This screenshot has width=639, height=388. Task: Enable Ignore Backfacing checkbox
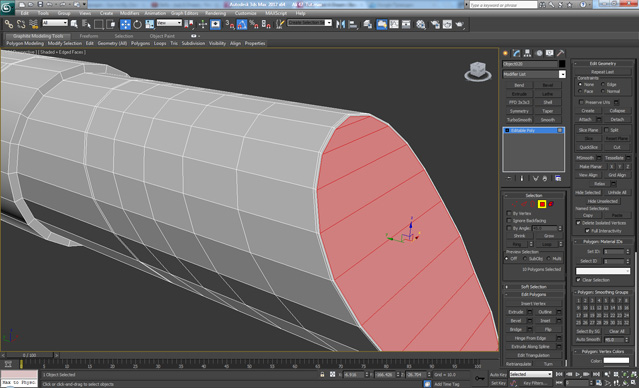[509, 220]
